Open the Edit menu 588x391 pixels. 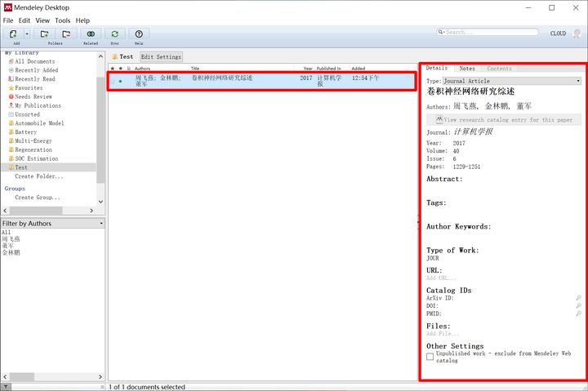pos(24,20)
